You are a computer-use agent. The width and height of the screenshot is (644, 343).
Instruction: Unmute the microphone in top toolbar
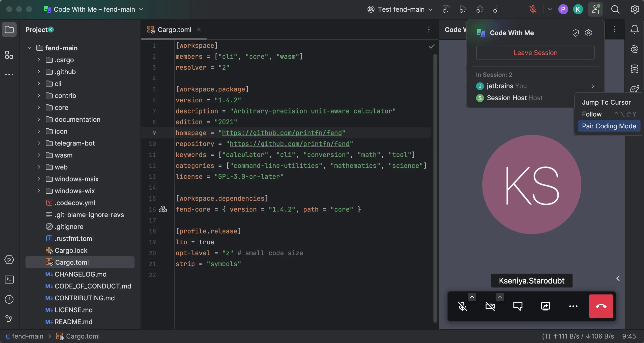pyautogui.click(x=533, y=9)
